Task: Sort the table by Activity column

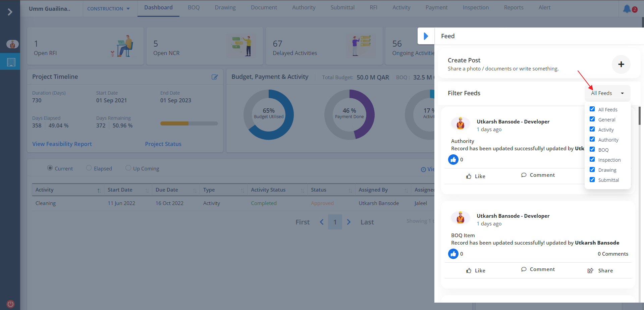Action: click(x=99, y=190)
